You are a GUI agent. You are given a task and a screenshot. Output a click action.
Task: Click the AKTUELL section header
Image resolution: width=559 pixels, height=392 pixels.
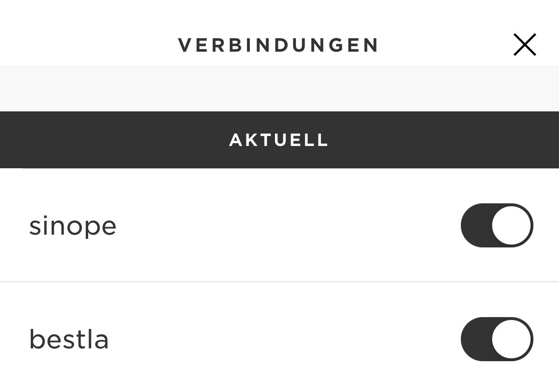(x=280, y=140)
